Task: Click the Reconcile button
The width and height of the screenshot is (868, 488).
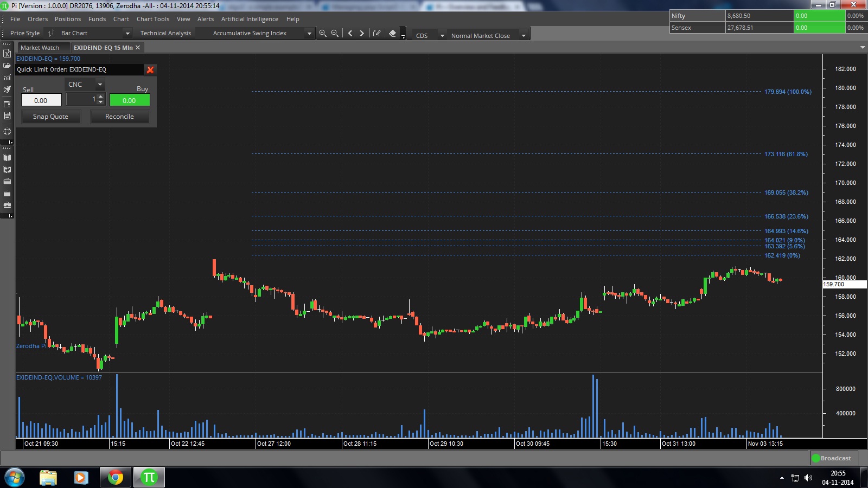Action: click(119, 117)
